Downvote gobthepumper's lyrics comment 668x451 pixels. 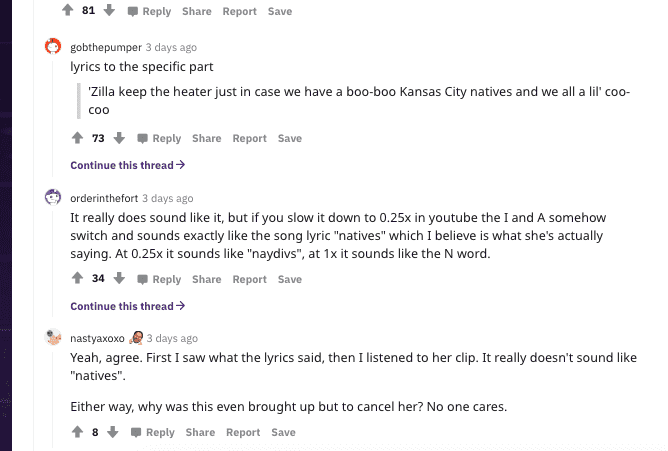coord(119,138)
